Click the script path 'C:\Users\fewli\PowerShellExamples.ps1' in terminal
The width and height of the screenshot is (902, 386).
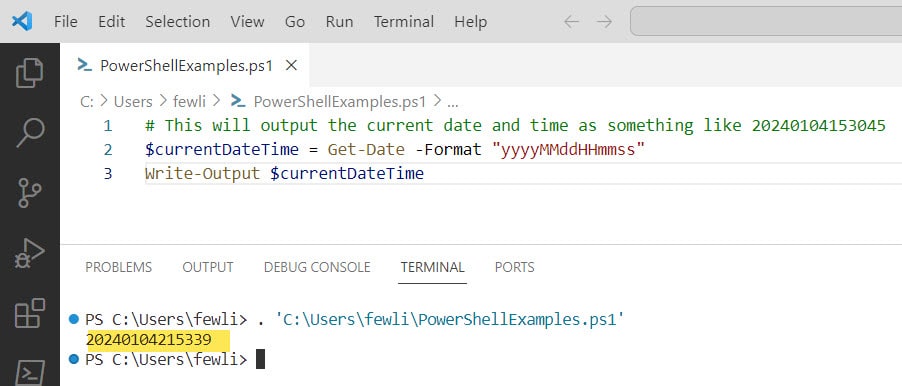451,320
